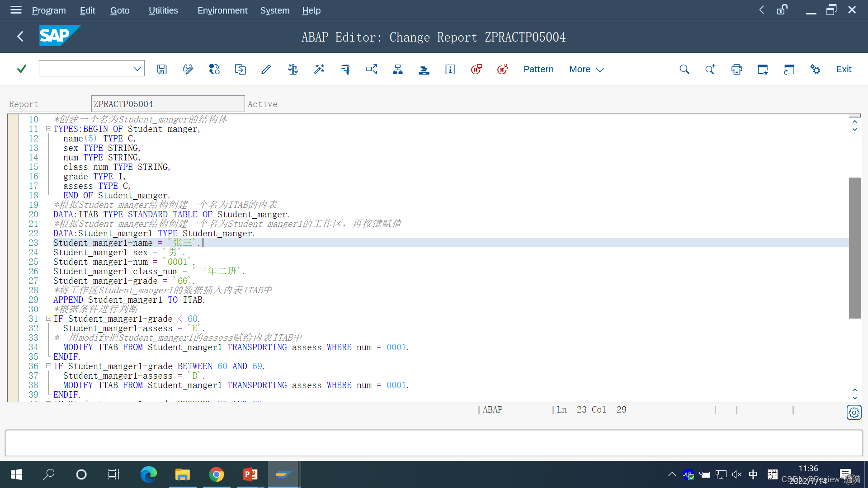Collapse the IF block on line 36
Viewport: 868px width, 488px height.
coord(48,366)
